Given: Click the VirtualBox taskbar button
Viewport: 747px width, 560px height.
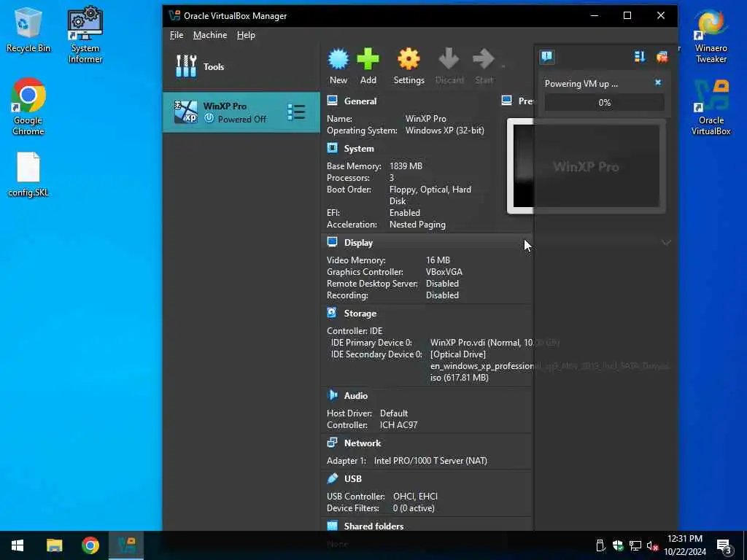Looking at the screenshot, I should click(126, 545).
